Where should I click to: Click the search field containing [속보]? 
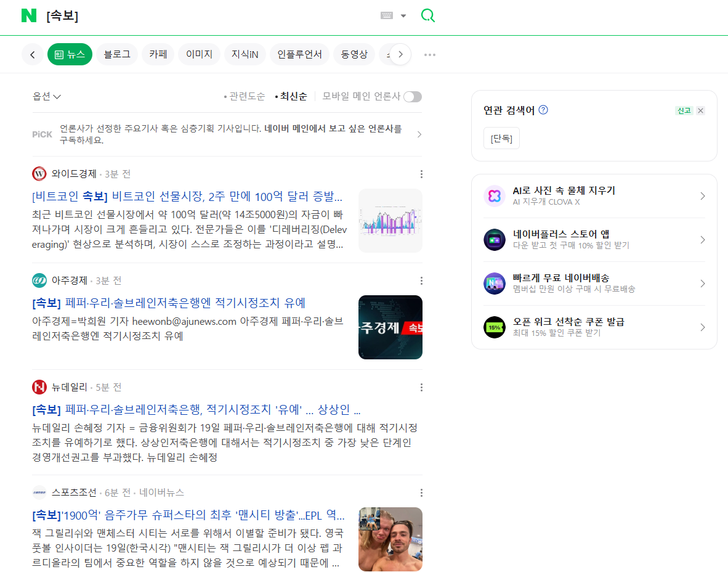click(209, 16)
